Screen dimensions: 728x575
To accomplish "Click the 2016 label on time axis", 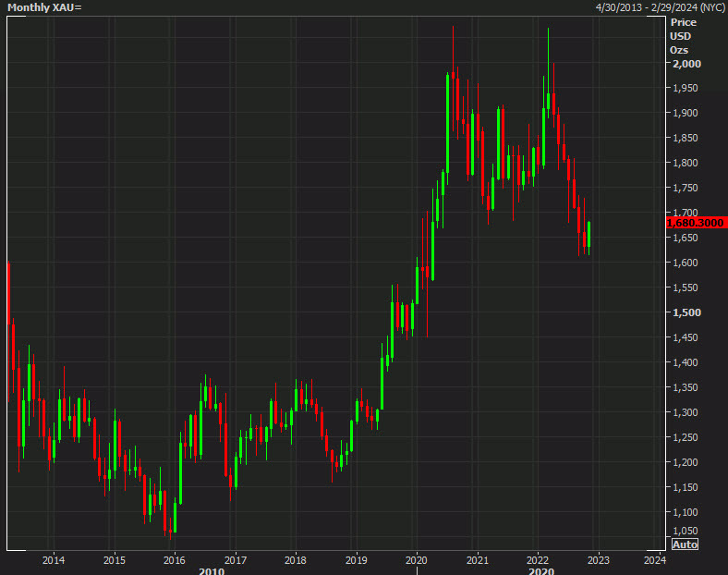I will click(175, 560).
